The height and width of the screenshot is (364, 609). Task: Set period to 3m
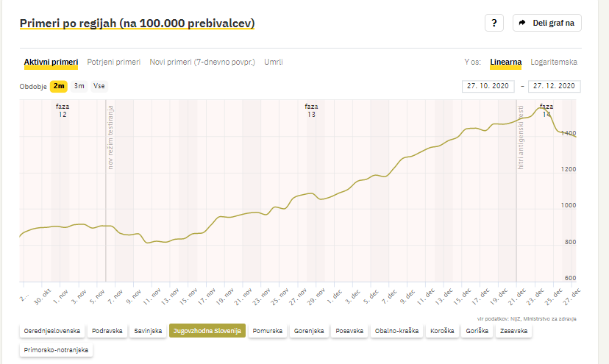point(79,86)
